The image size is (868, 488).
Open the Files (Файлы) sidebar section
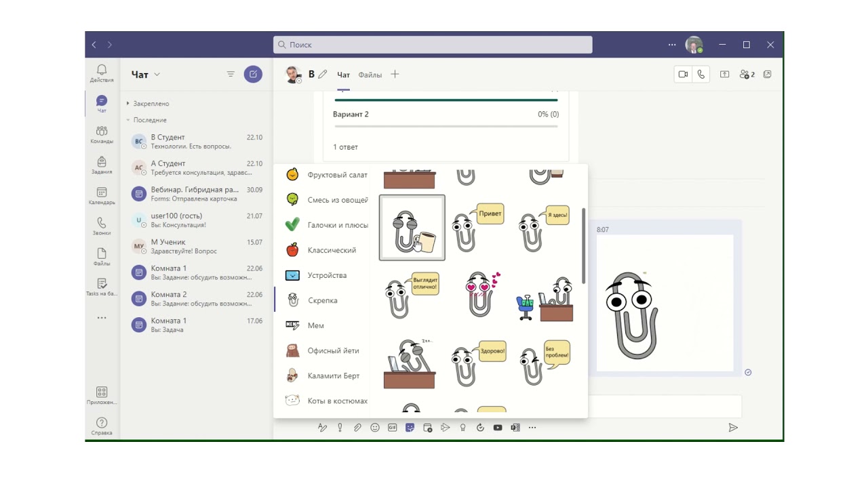coord(102,257)
